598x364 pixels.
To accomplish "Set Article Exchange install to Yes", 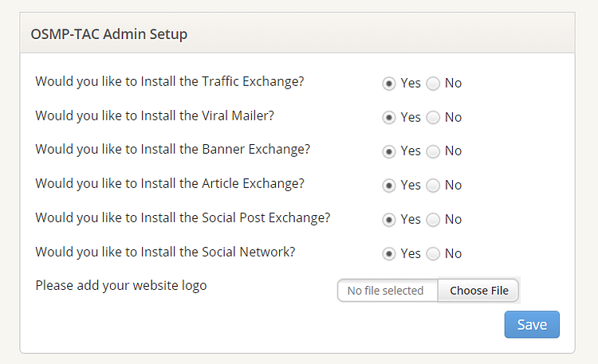I will (389, 186).
